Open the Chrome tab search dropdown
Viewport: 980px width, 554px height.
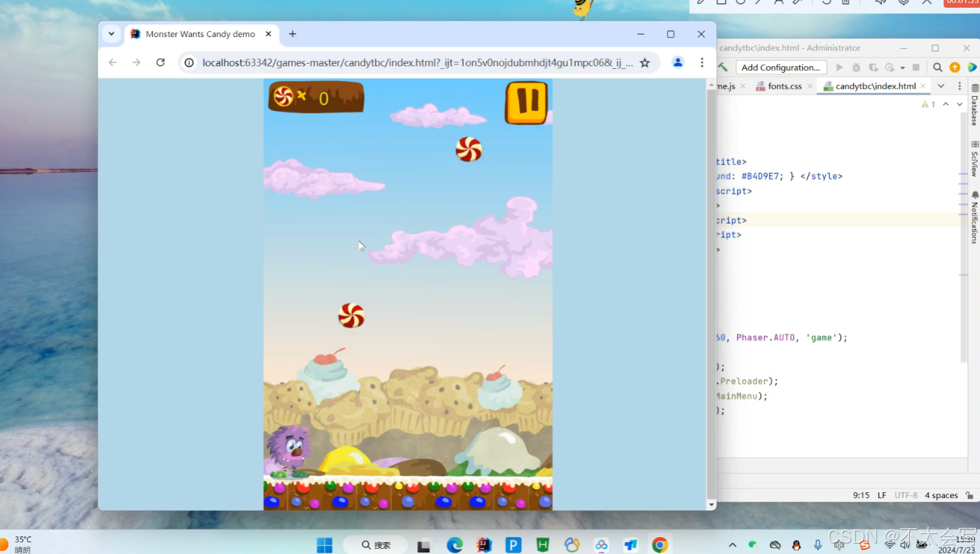[x=111, y=34]
